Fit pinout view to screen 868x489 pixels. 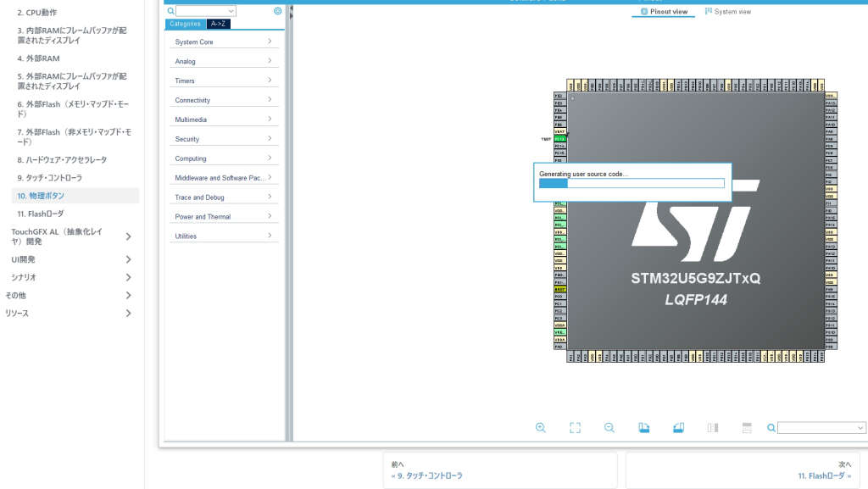tap(576, 428)
